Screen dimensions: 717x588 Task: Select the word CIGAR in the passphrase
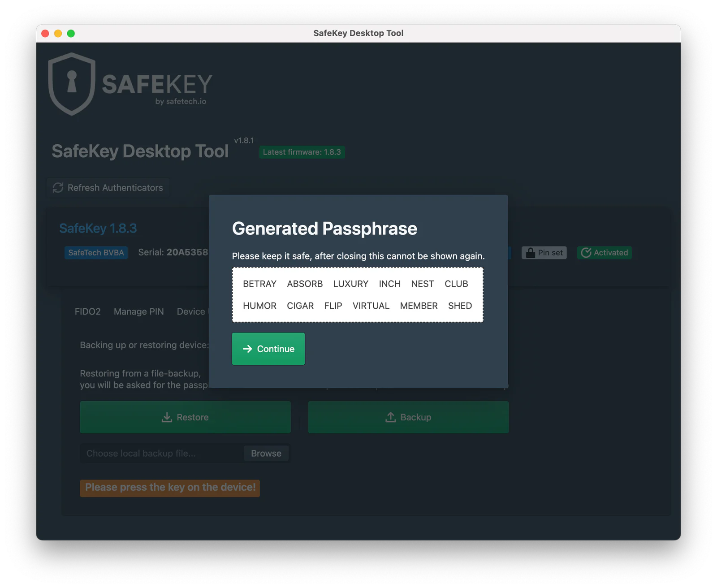pyautogui.click(x=300, y=306)
